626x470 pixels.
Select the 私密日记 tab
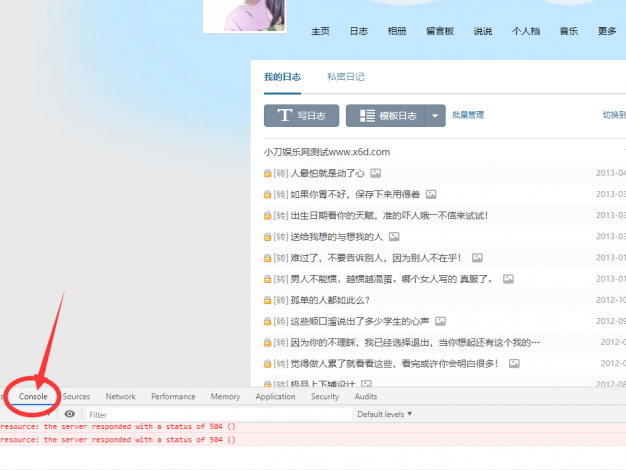coord(346,77)
